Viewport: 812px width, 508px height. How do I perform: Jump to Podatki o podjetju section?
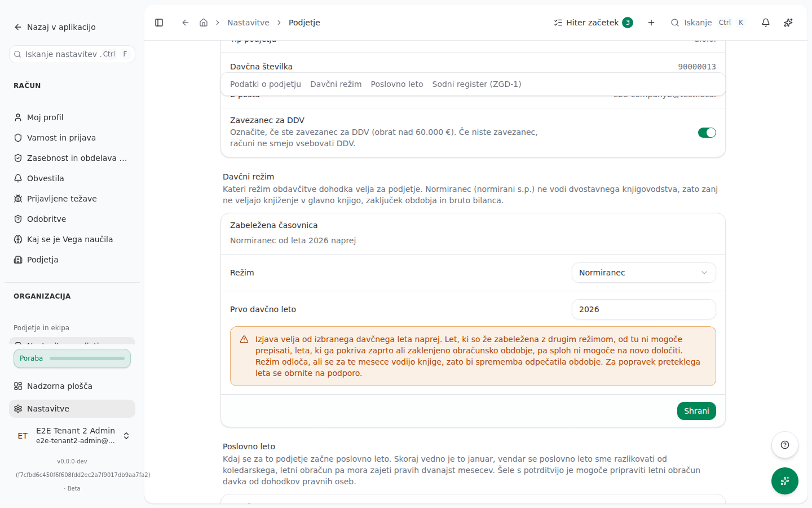266,84
